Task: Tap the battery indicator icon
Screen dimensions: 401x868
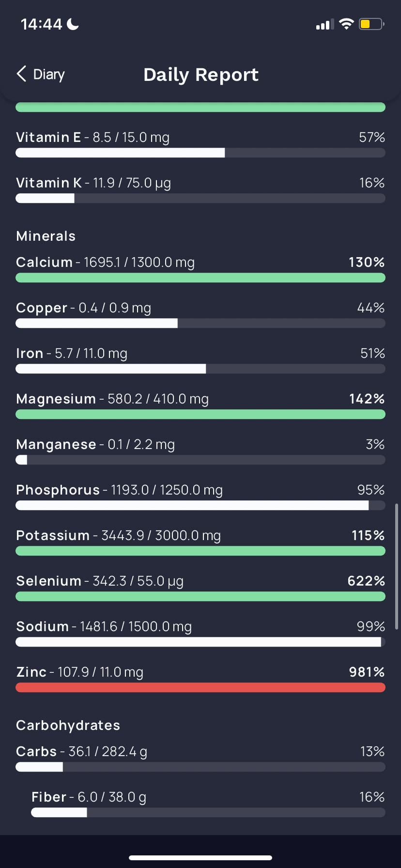Action: tap(371, 24)
